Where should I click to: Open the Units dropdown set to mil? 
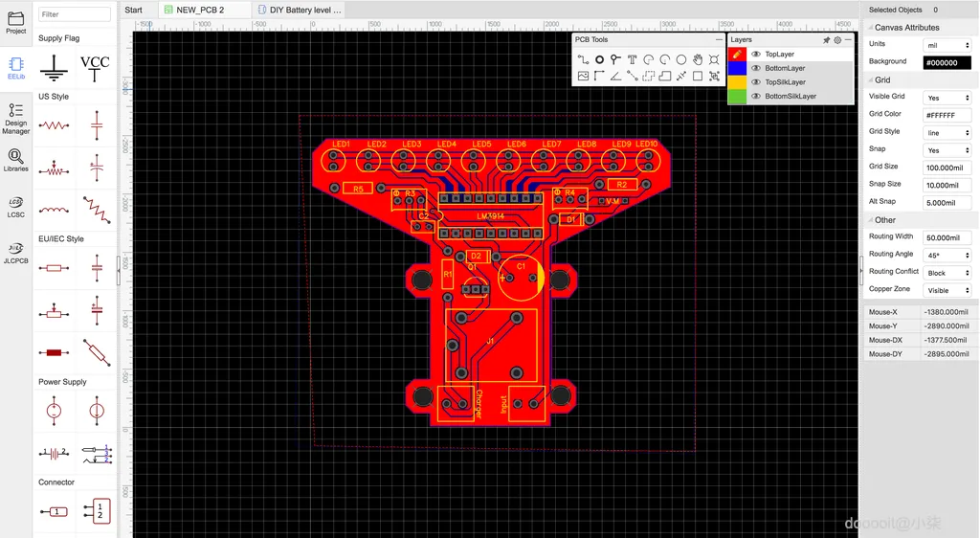(947, 45)
